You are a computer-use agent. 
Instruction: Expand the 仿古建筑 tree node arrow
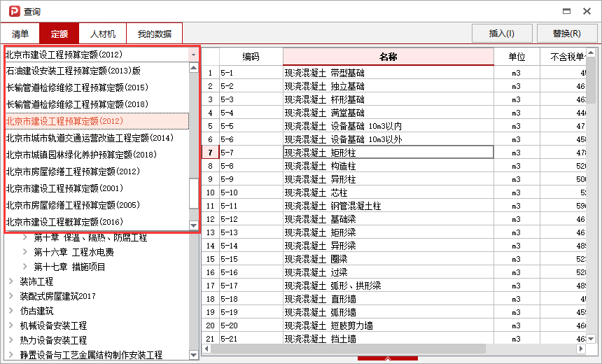[x=11, y=311]
